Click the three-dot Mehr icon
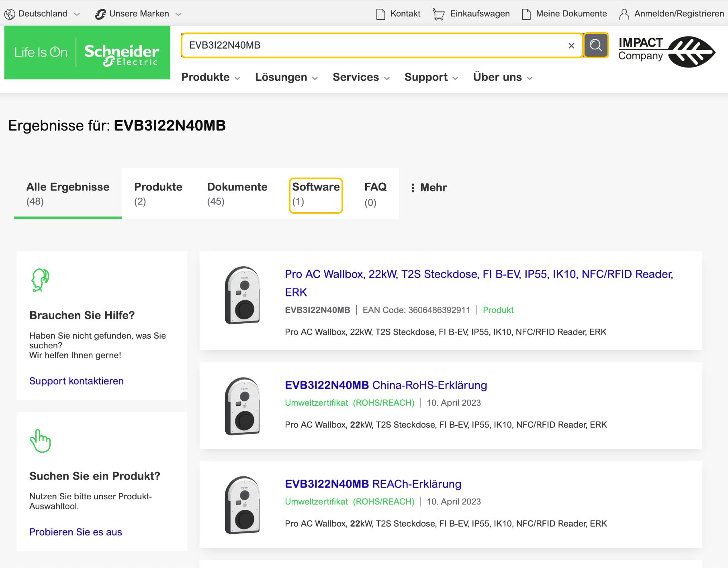 coord(413,188)
